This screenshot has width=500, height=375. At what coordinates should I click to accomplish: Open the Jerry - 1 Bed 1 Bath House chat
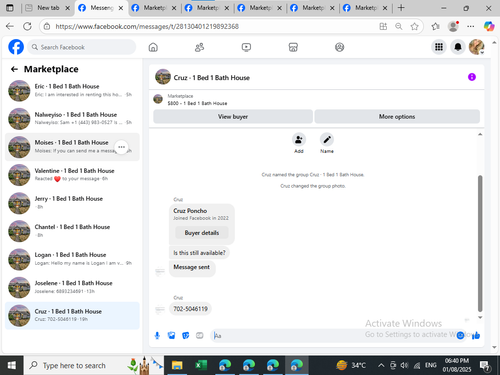point(72,203)
